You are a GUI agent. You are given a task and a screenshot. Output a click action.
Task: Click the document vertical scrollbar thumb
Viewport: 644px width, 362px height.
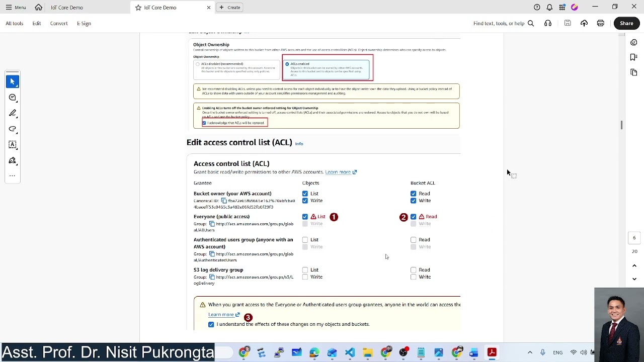(621, 125)
